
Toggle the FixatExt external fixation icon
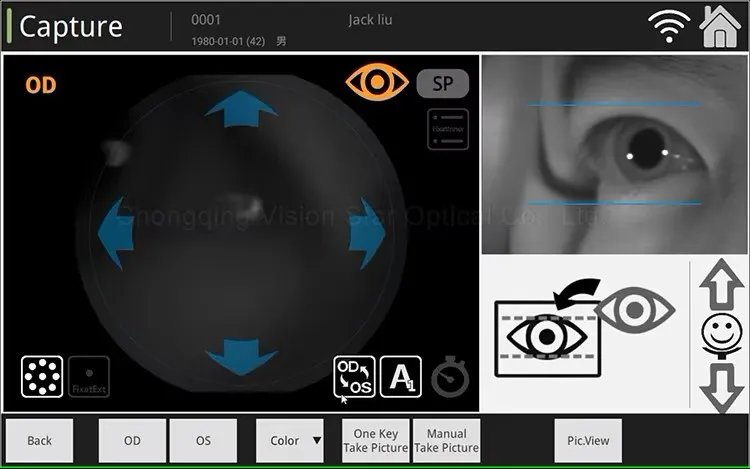click(89, 377)
